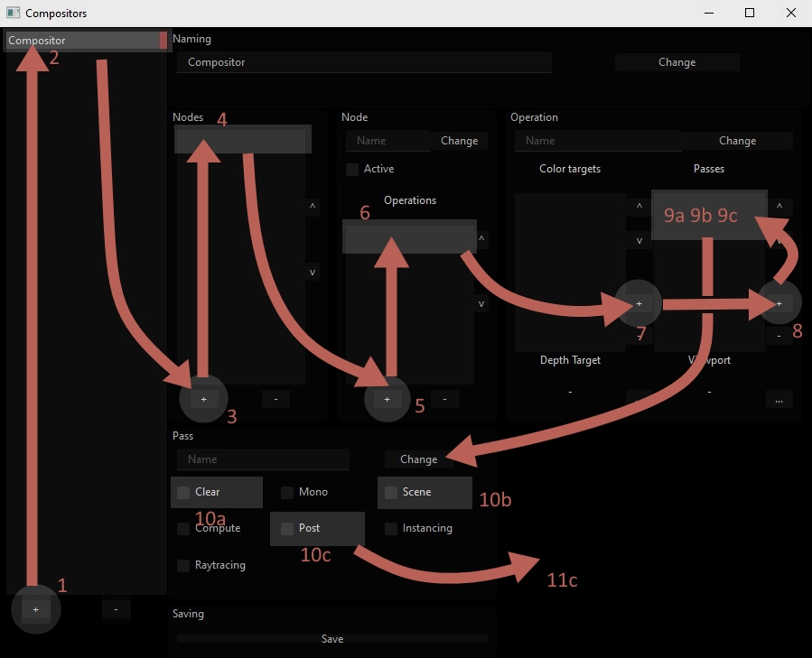This screenshot has height=658, width=812.
Task: Click the Save button in the Saving section
Action: 332,639
